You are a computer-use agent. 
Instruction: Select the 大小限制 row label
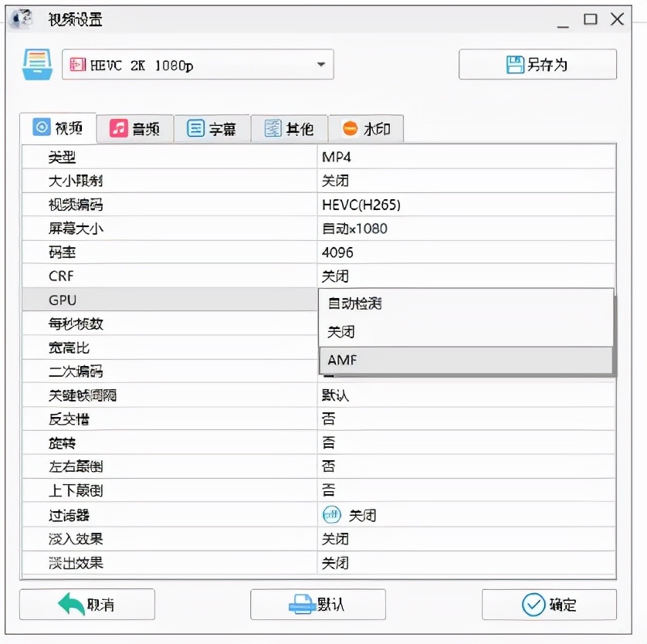coord(76,181)
